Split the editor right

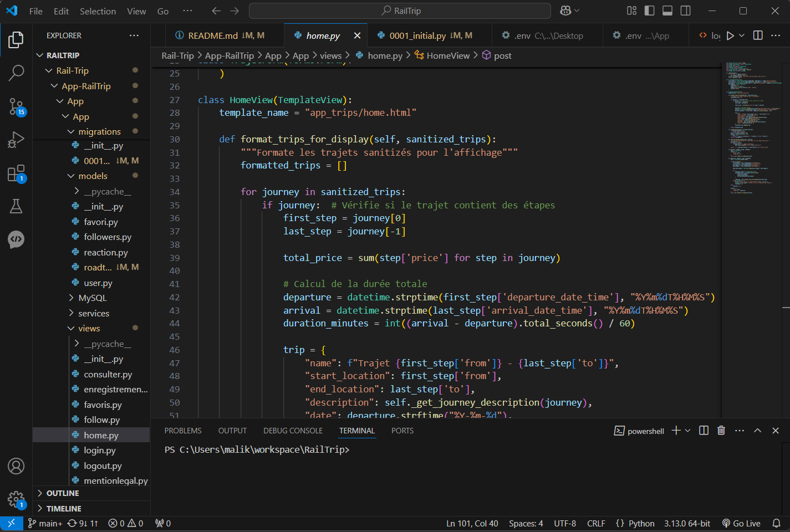tap(758, 35)
